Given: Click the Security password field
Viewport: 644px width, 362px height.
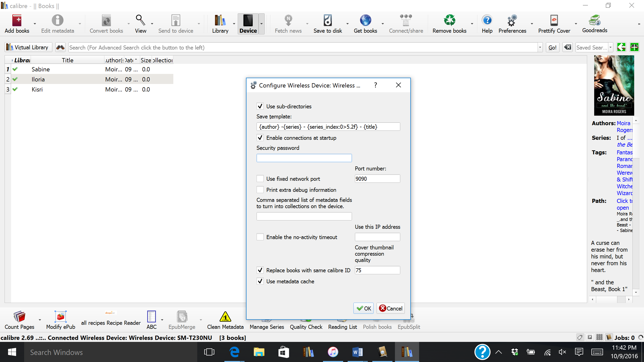Looking at the screenshot, I should coord(304,158).
